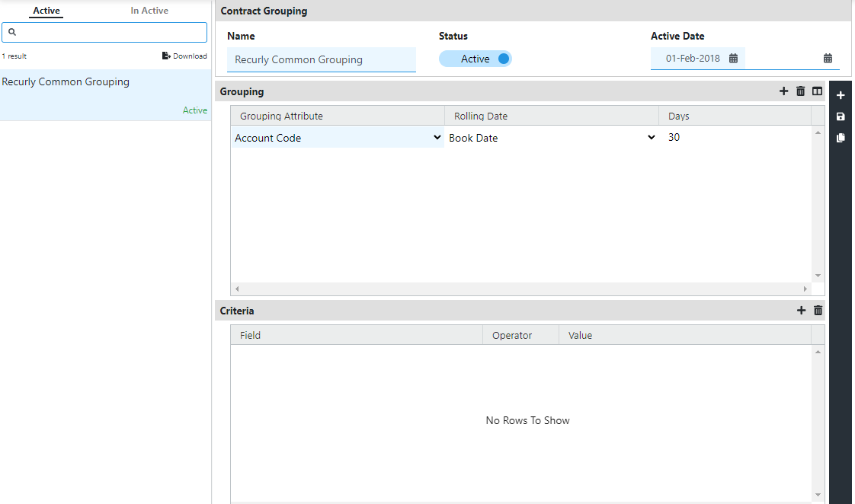Click Criteria grid scroll up arrow
The height and width of the screenshot is (504, 855).
[x=818, y=352]
